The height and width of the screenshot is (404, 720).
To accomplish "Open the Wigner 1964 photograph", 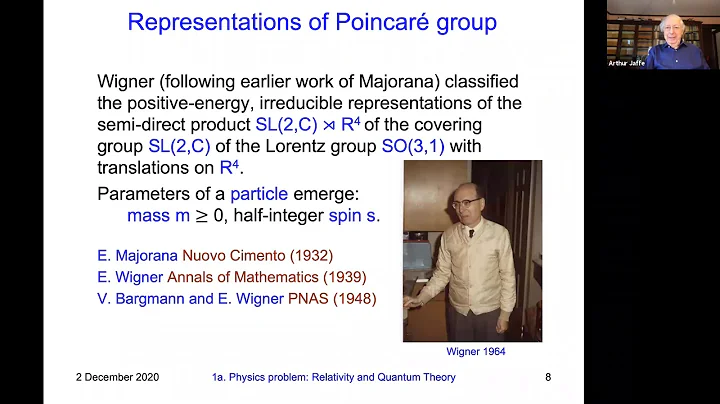I will 472,251.
